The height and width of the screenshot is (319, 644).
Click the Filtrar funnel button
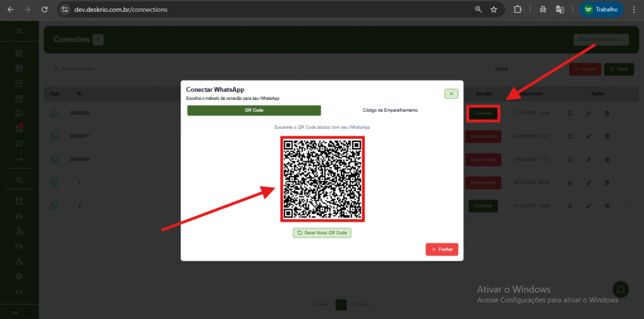coord(619,69)
